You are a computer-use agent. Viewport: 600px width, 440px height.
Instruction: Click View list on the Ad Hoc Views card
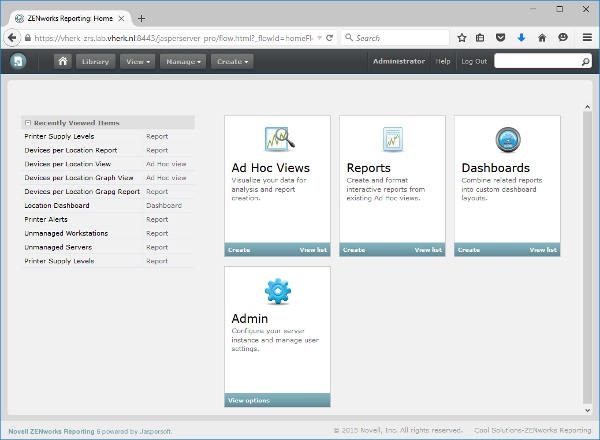pos(313,250)
